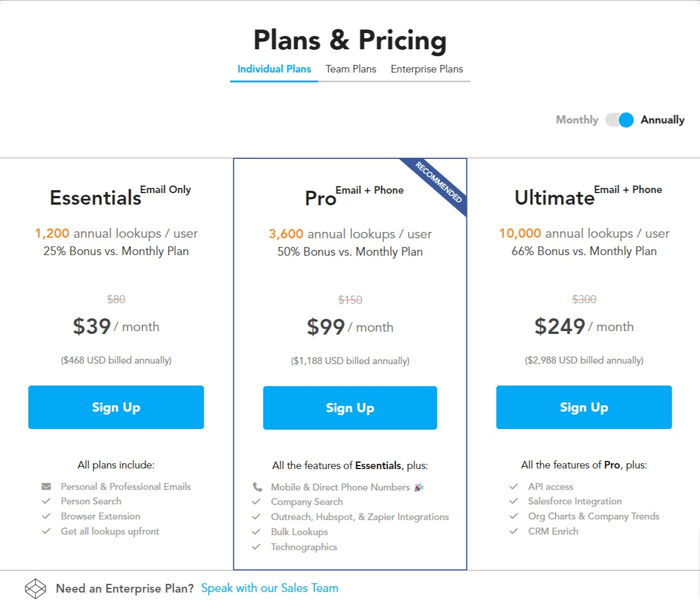
Task: Click the $99 / month Pro price
Action: click(350, 327)
